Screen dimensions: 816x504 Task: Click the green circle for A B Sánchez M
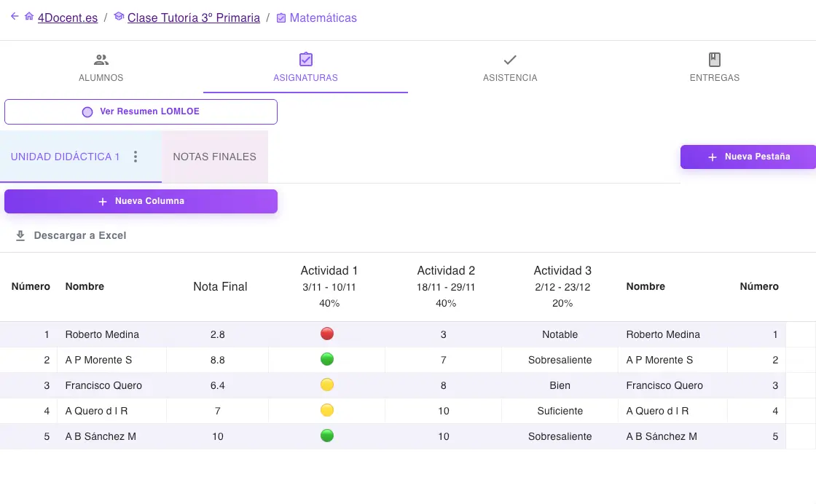(327, 436)
